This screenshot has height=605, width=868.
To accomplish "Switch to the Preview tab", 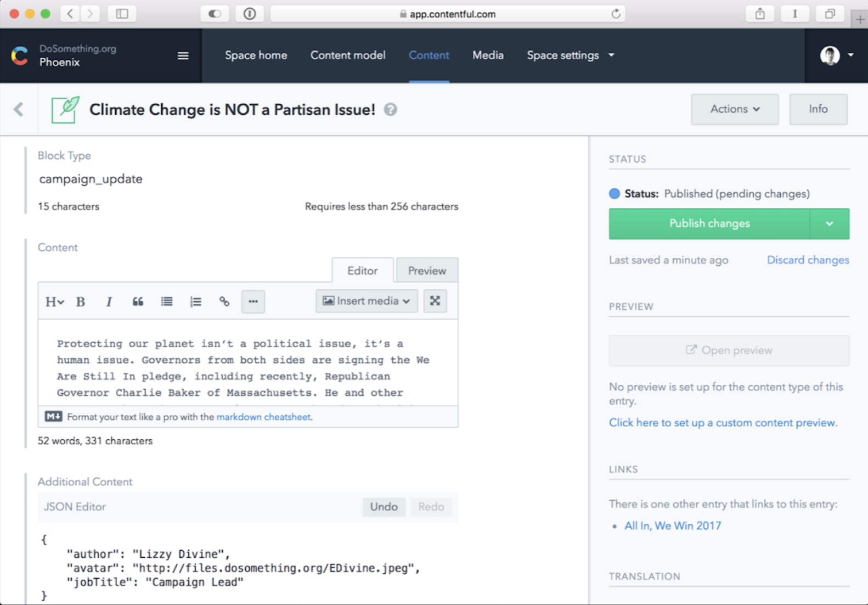I will [x=427, y=271].
